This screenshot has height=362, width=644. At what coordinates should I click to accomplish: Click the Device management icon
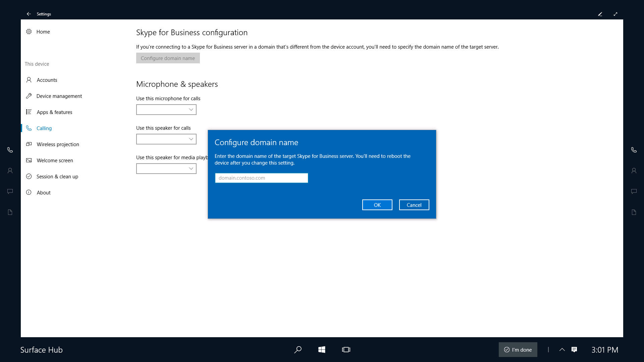point(30,96)
